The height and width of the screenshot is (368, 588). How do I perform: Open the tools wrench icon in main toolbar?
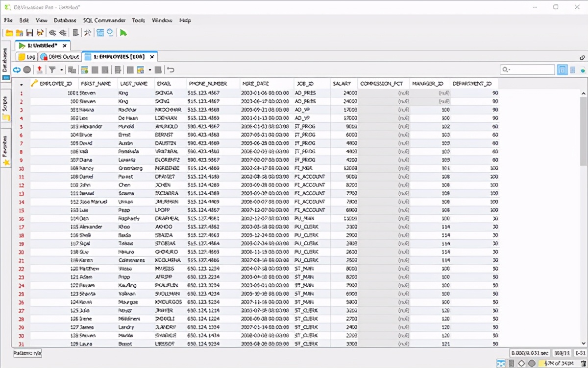(x=87, y=33)
